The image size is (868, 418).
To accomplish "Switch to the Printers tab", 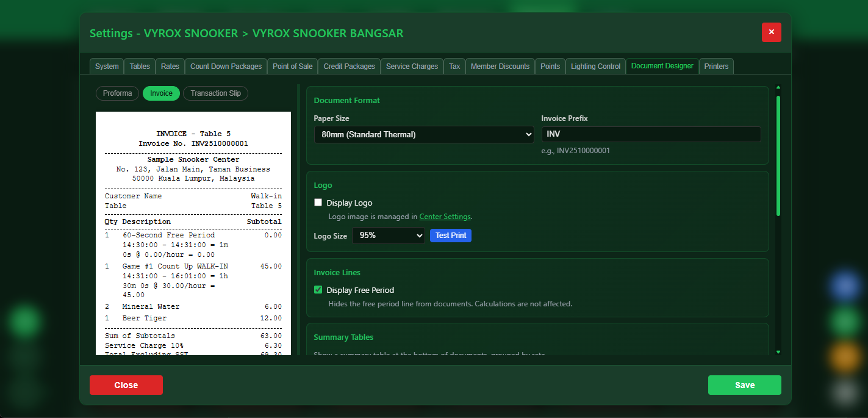I will pyautogui.click(x=716, y=66).
